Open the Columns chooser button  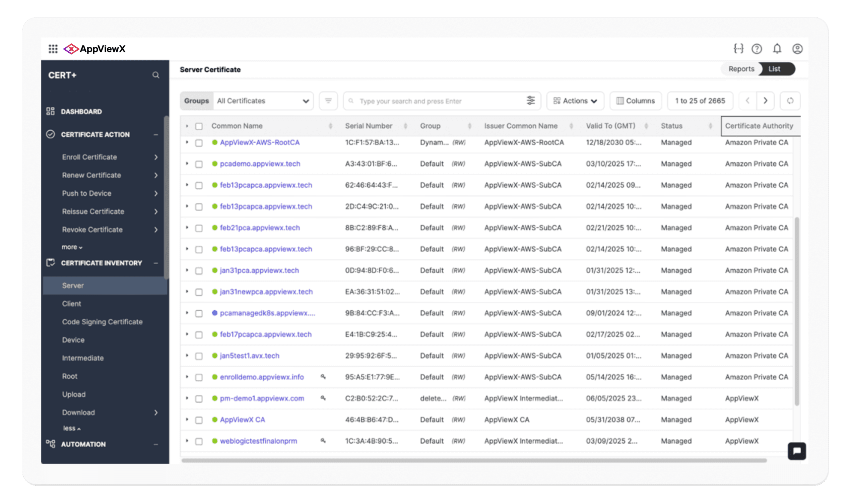[635, 101]
